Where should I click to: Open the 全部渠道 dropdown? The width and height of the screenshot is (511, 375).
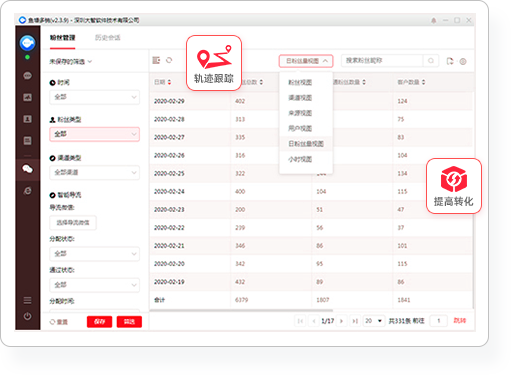tap(94, 173)
